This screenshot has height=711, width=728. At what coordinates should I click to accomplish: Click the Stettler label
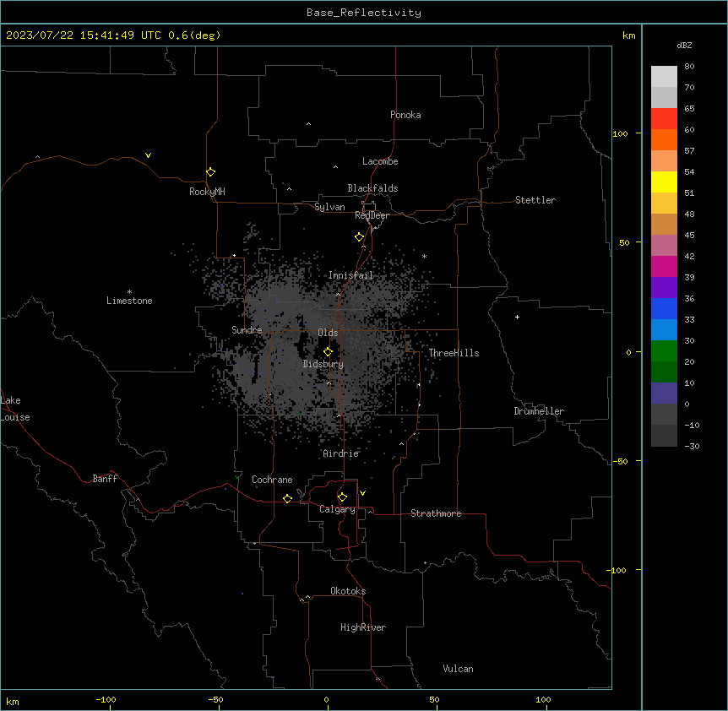tap(535, 200)
